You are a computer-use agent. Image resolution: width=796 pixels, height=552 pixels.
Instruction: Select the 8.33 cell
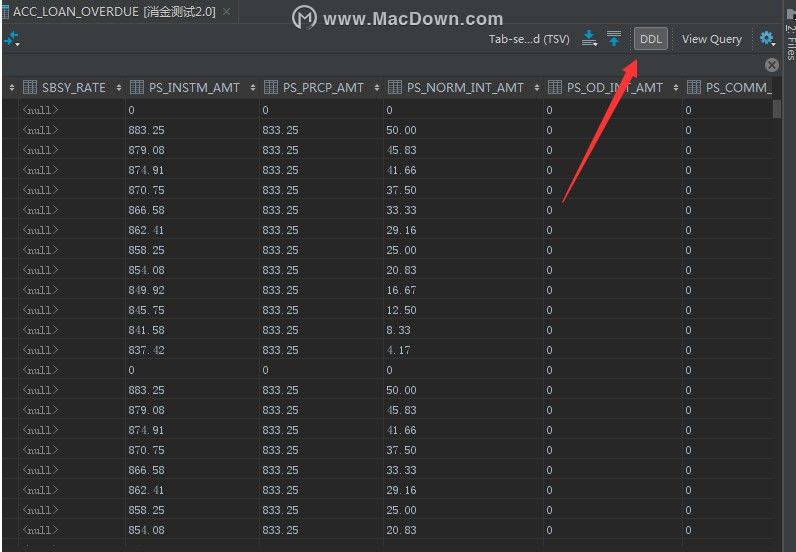[x=463, y=330]
